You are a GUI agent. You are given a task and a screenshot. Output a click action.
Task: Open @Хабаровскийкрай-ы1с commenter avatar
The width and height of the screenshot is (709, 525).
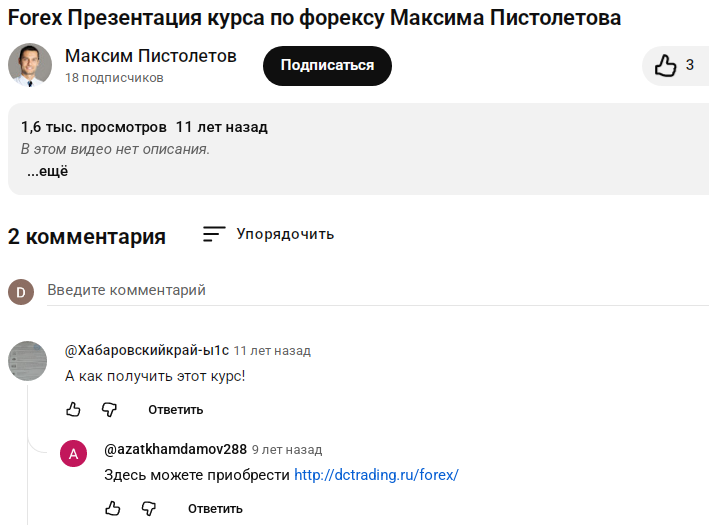tap(27, 360)
